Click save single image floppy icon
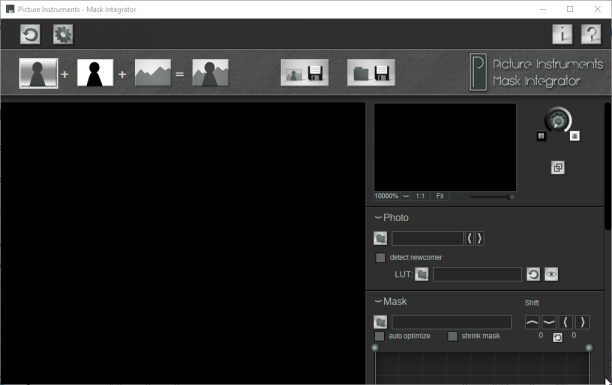 (x=304, y=73)
